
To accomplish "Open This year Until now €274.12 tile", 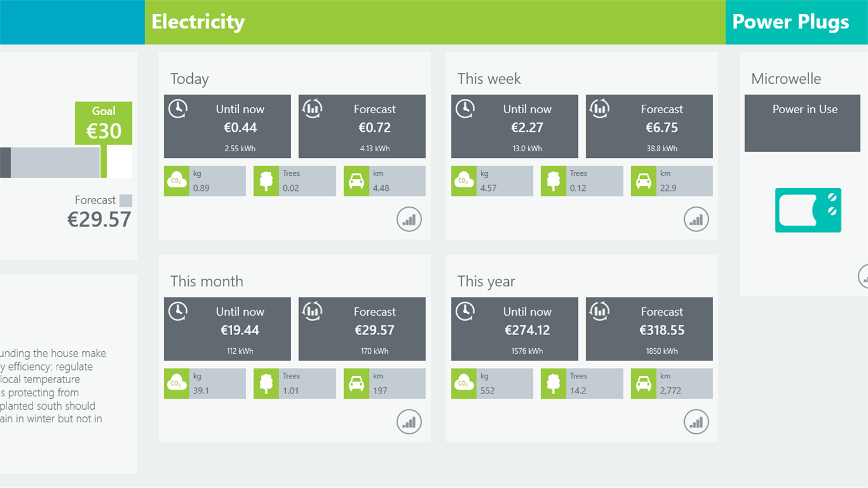I will click(x=515, y=328).
